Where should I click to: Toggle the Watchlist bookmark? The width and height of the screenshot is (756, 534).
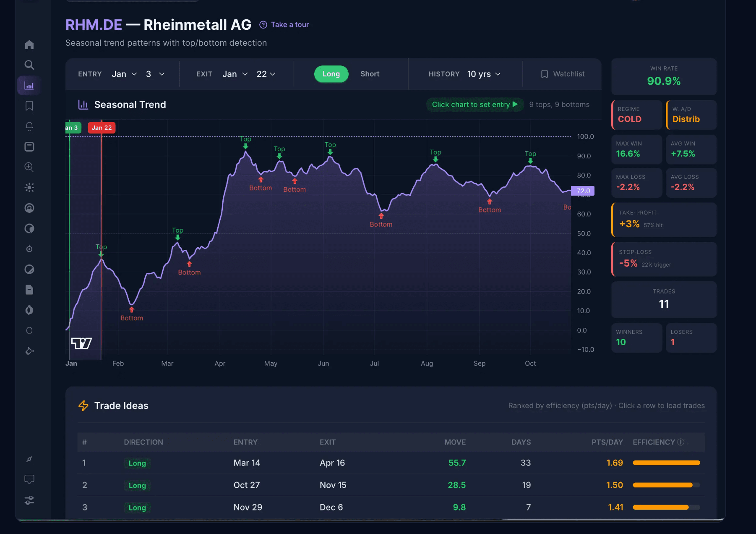click(x=563, y=74)
